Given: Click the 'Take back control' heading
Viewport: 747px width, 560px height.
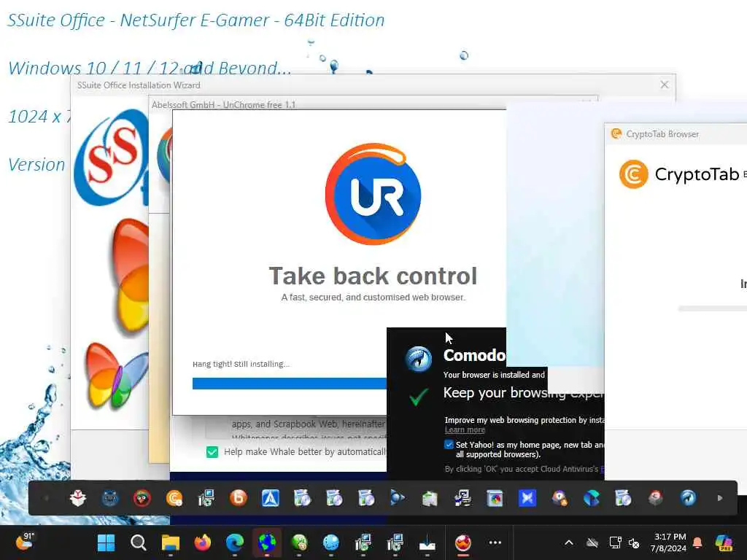Looking at the screenshot, I should tap(373, 276).
